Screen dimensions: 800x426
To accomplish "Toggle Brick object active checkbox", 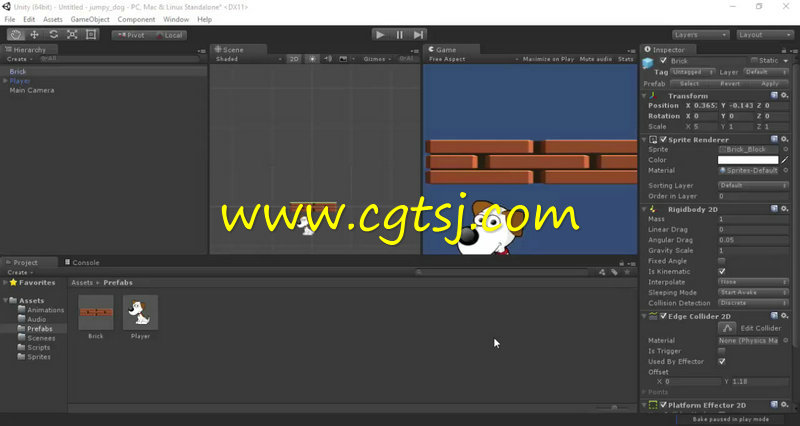I will pyautogui.click(x=663, y=61).
